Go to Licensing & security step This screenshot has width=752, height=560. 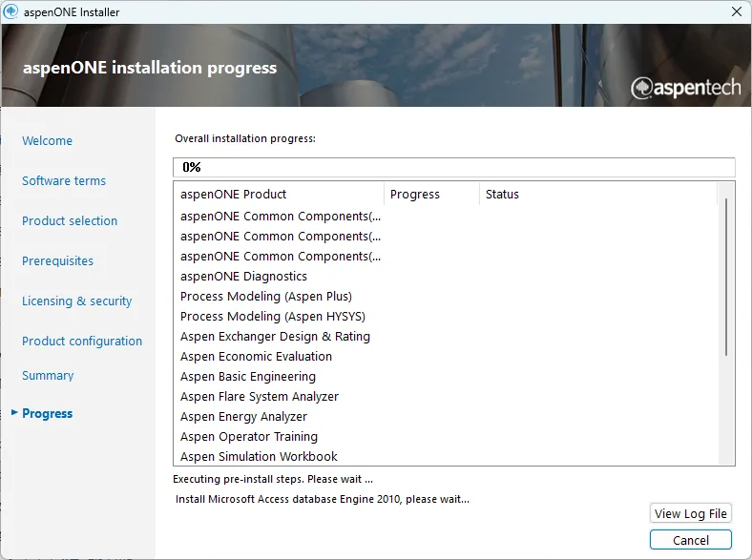coord(77,301)
